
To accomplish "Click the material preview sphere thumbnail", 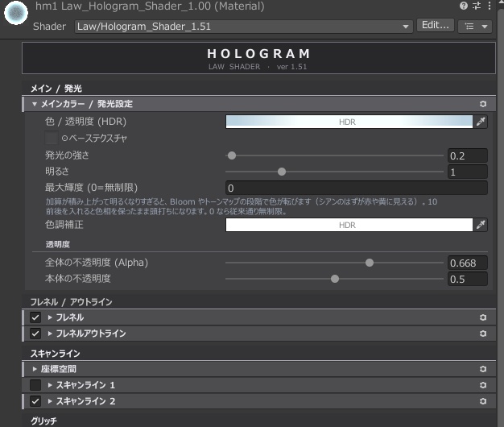I will pyautogui.click(x=16, y=13).
